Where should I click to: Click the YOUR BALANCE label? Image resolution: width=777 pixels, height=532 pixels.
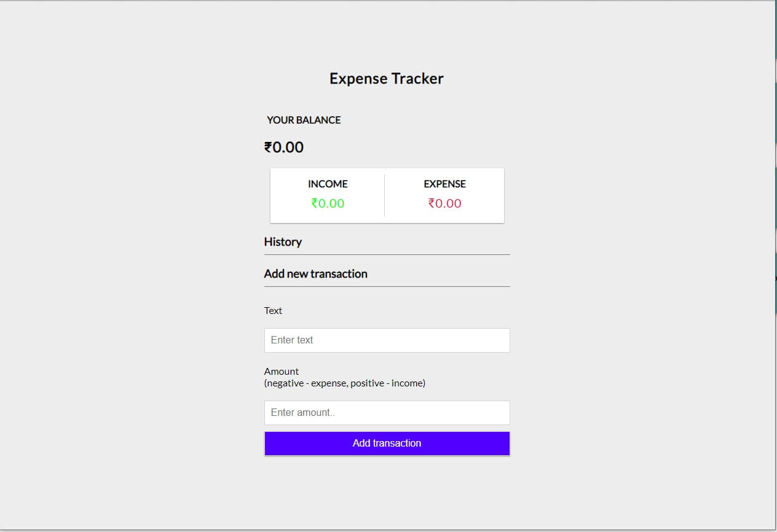click(304, 120)
